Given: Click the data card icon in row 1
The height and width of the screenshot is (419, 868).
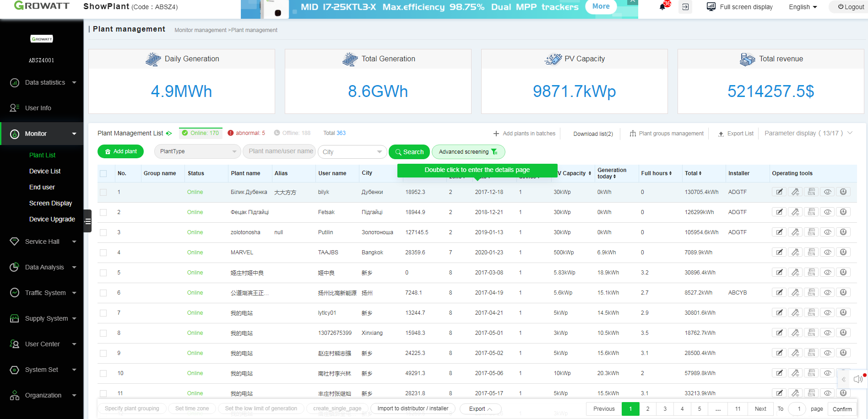Looking at the screenshot, I should (x=811, y=192).
